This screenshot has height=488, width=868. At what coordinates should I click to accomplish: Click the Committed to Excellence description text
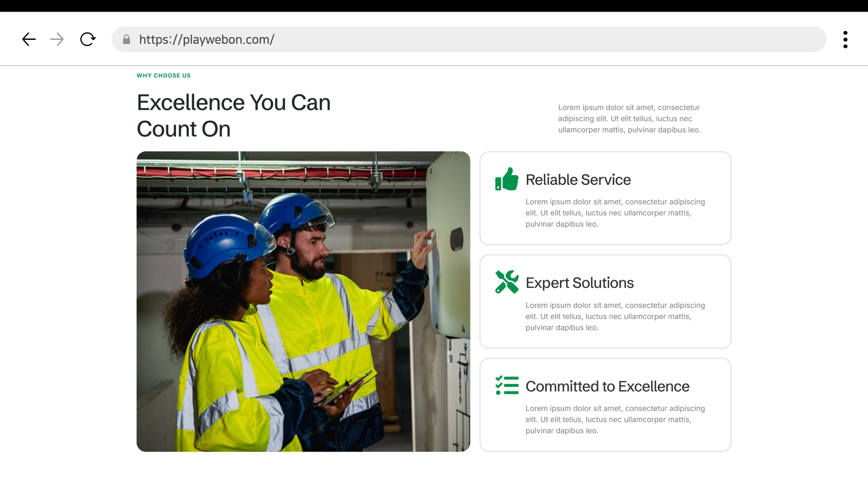pos(615,419)
